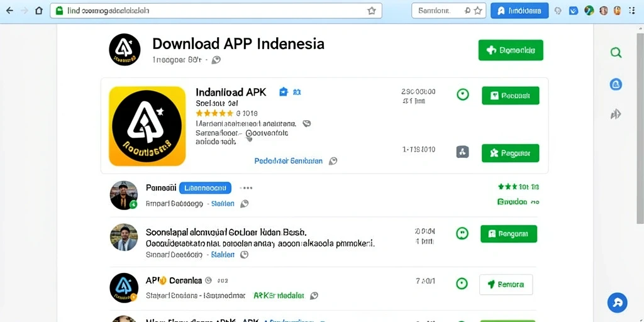
Task: Click the blue toolbar button with person icon
Action: point(519,11)
